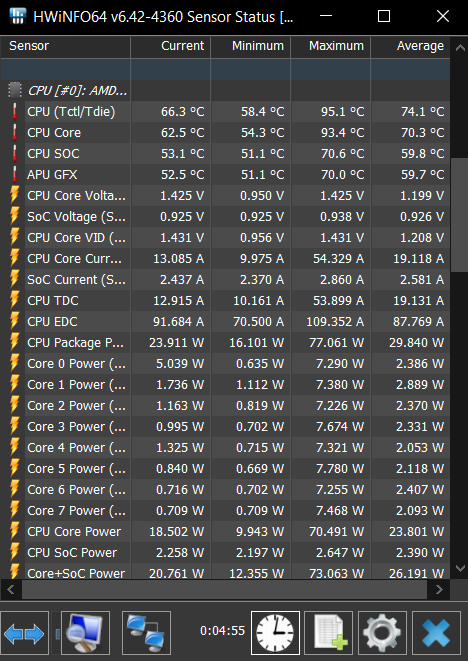Click the 1.425 V current voltage value
Viewport: 468px width, 661px height.
182,195
